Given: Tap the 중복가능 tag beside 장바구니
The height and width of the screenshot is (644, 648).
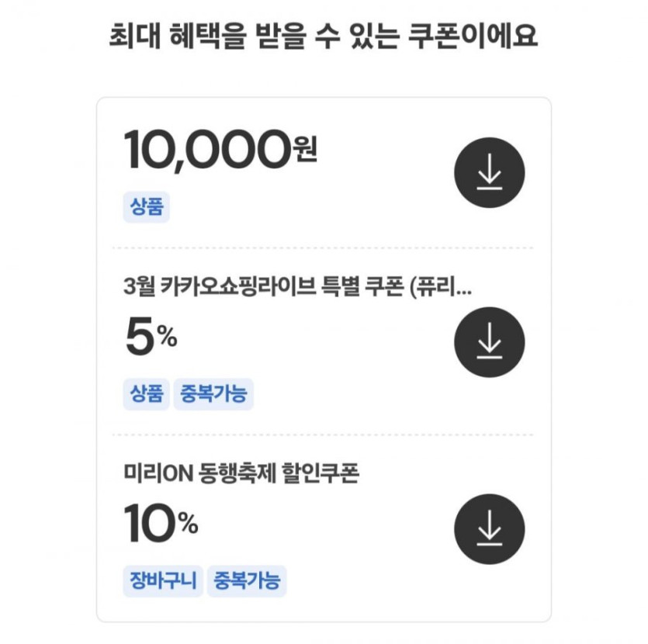Looking at the screenshot, I should click(247, 580).
